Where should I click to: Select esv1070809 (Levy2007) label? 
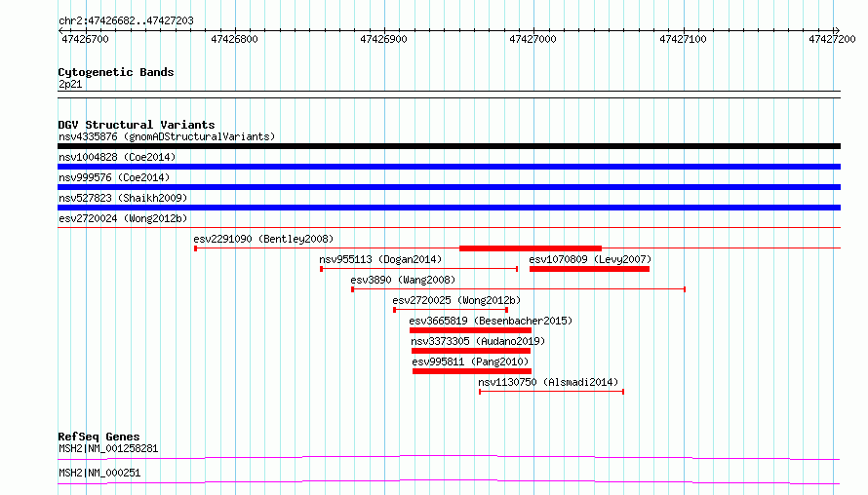point(590,259)
